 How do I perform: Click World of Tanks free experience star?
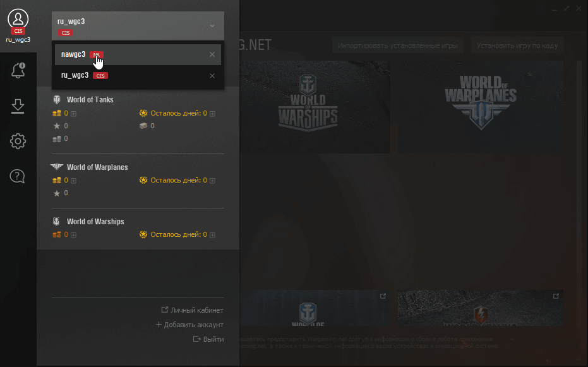click(x=57, y=126)
